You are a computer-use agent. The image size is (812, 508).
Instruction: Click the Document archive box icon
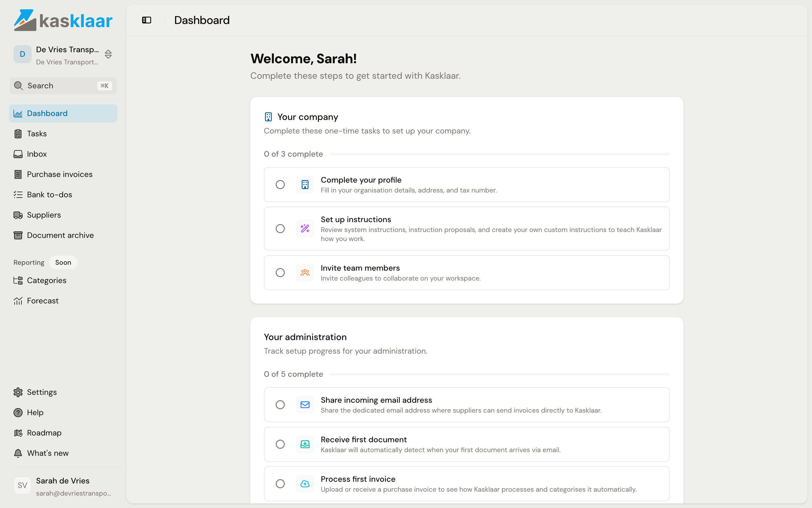(18, 235)
